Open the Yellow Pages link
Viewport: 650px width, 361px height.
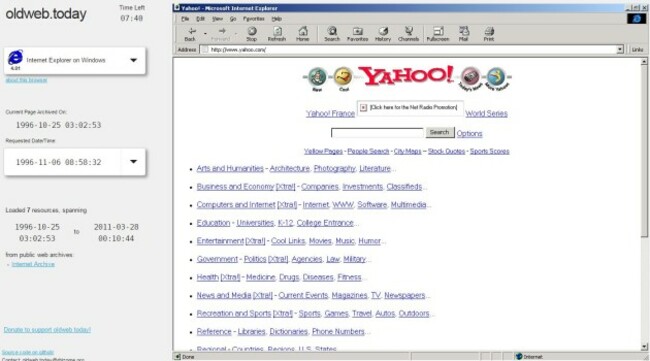click(323, 151)
